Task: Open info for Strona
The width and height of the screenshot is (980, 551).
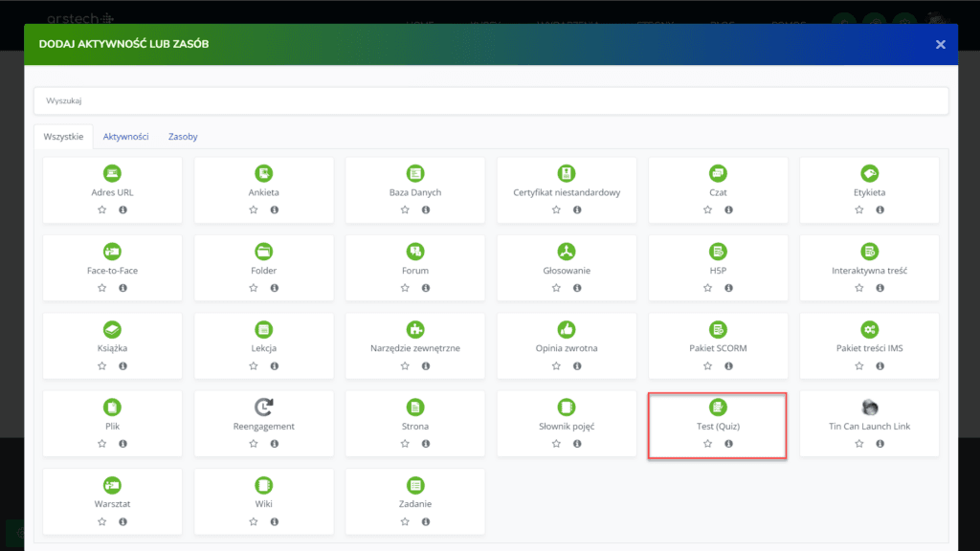Action: 426,444
